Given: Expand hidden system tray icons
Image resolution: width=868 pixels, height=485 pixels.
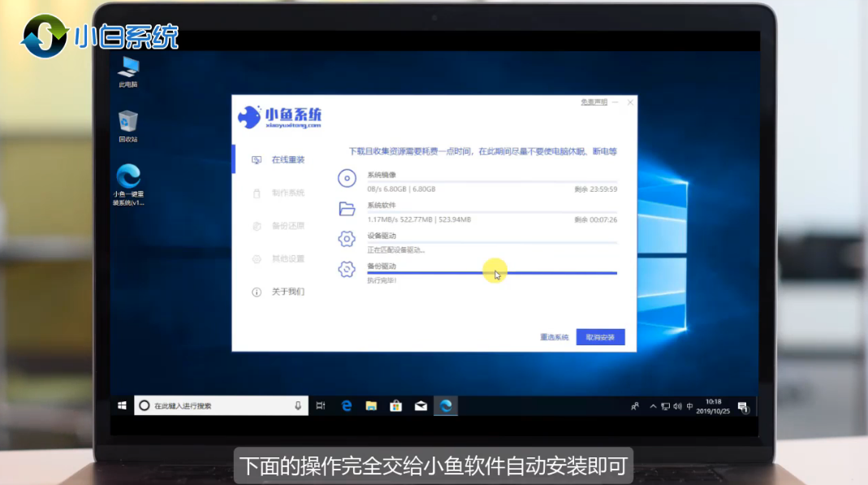Looking at the screenshot, I should [653, 406].
